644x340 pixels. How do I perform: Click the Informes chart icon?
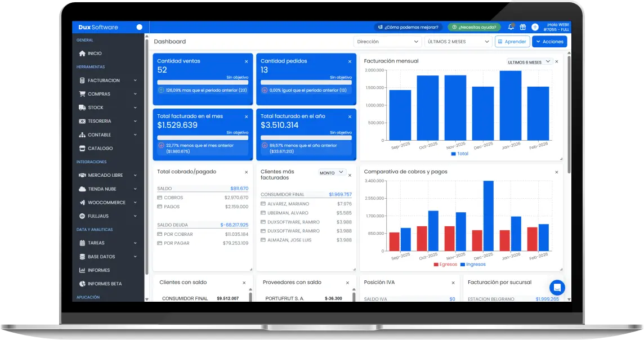click(82, 270)
